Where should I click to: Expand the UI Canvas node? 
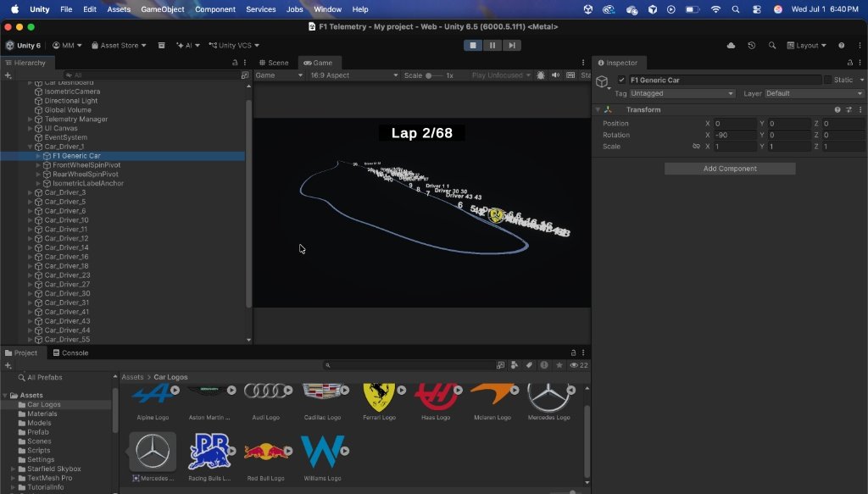point(30,128)
